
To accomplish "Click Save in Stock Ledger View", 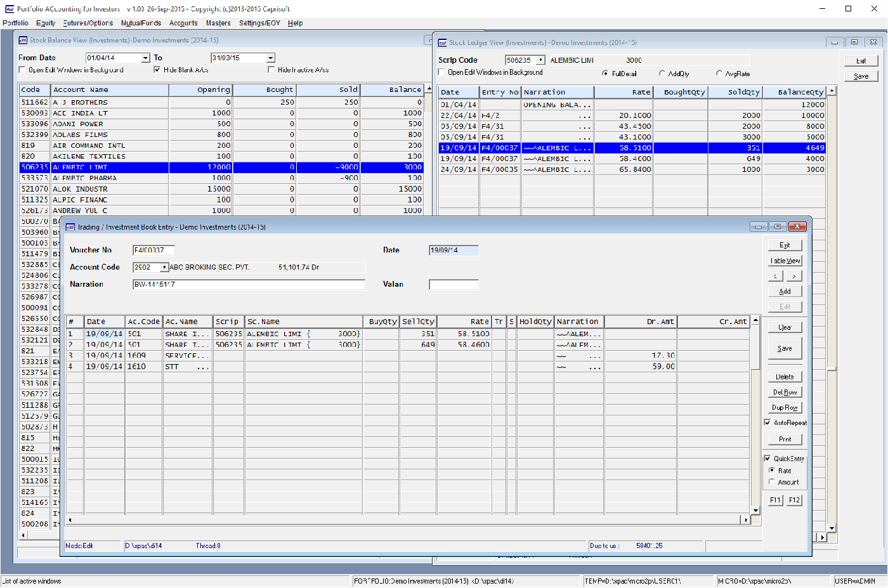I will click(x=861, y=76).
